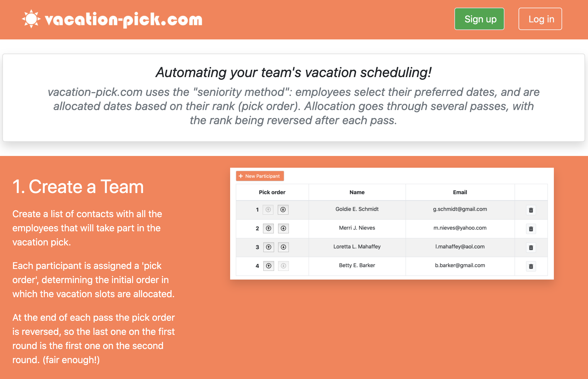
Task: Move Loretta L. Mahaffey up in pick order
Action: pos(268,247)
